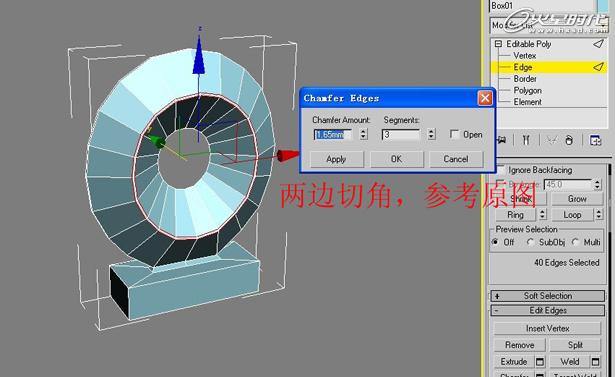
Task: Click the Split button
Action: pos(575,345)
